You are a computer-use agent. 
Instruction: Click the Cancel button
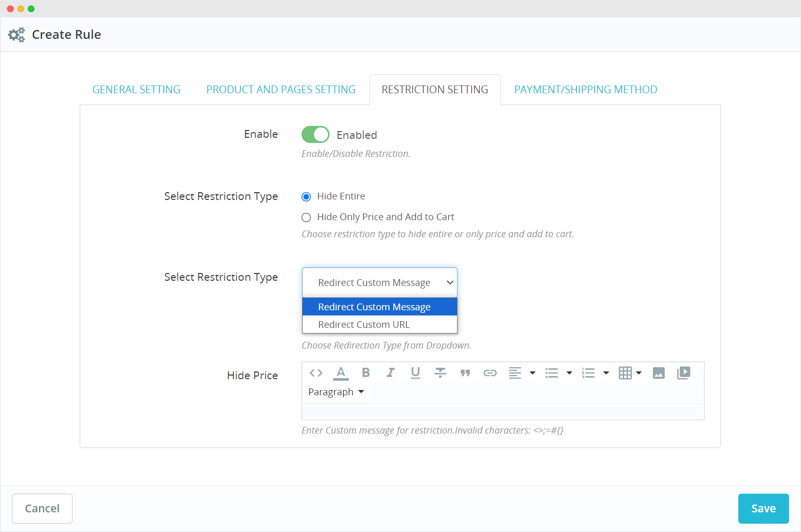coord(42,509)
